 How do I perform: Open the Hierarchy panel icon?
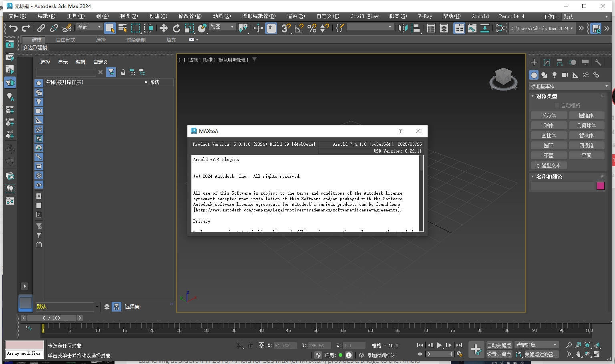(x=560, y=62)
